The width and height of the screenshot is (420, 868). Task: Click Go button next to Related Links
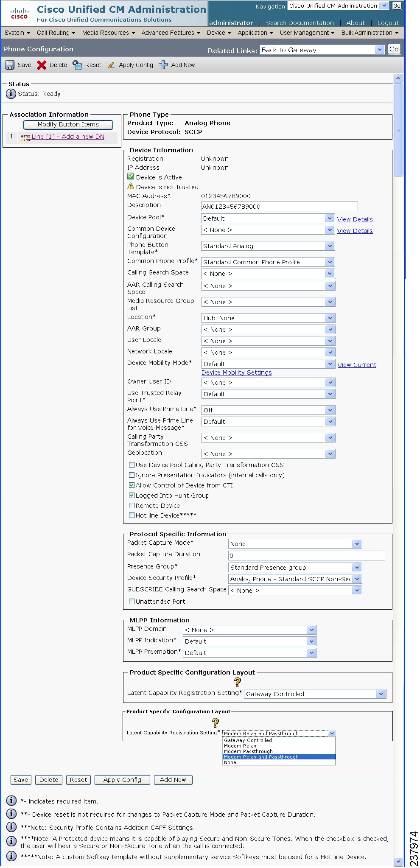394,49
